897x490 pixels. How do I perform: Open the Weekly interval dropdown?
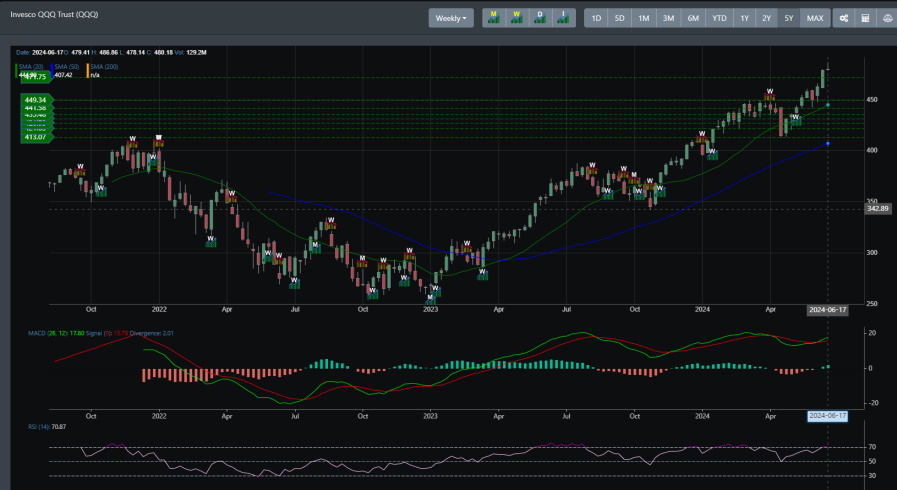pos(451,18)
